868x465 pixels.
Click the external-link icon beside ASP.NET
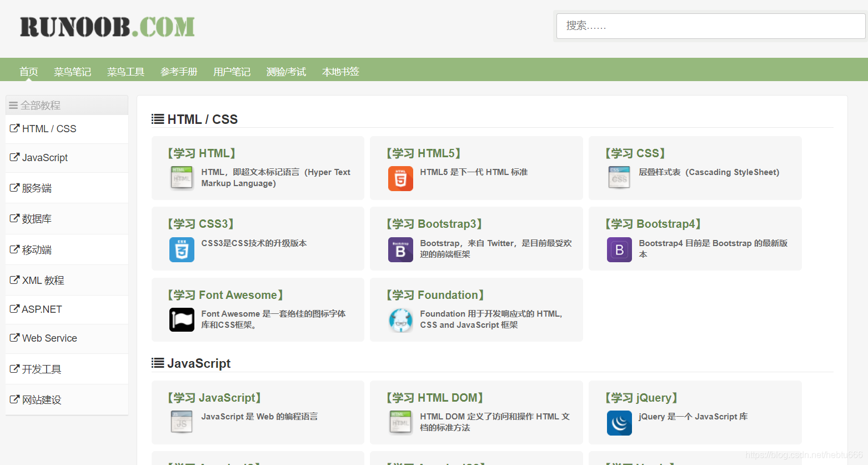(14, 309)
